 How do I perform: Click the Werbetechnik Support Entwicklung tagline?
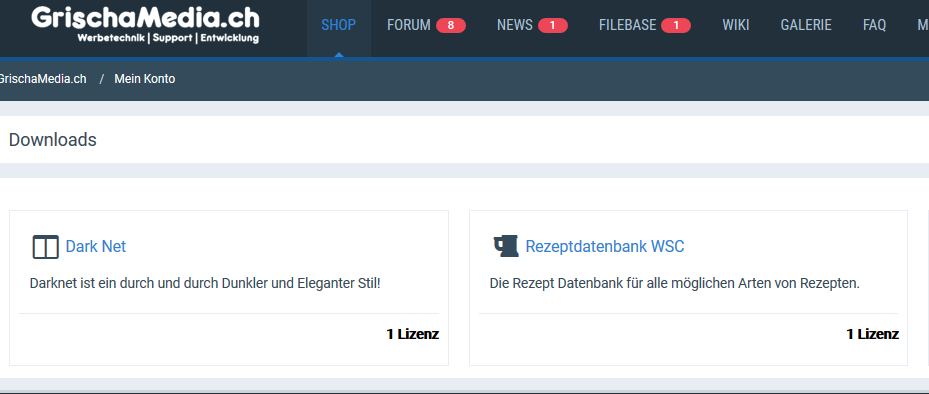[x=168, y=39]
